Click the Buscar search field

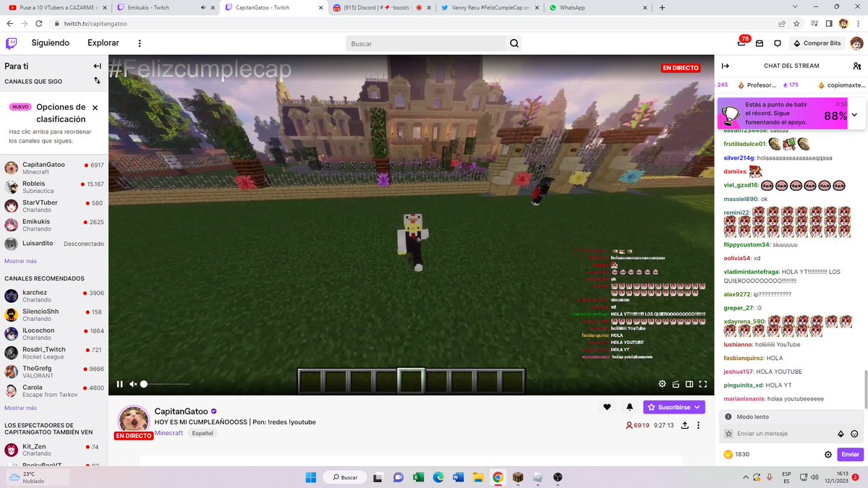coord(425,43)
